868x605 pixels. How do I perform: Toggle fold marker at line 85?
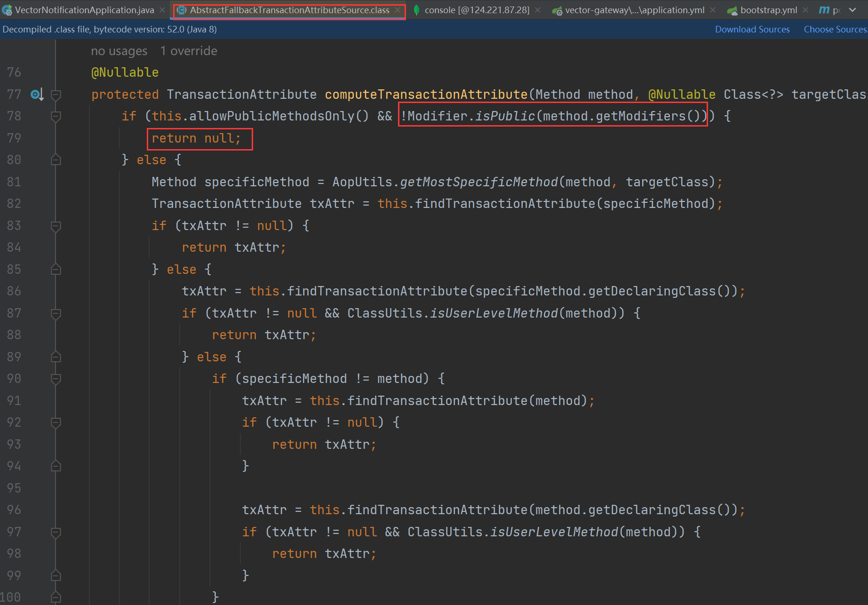(x=56, y=270)
